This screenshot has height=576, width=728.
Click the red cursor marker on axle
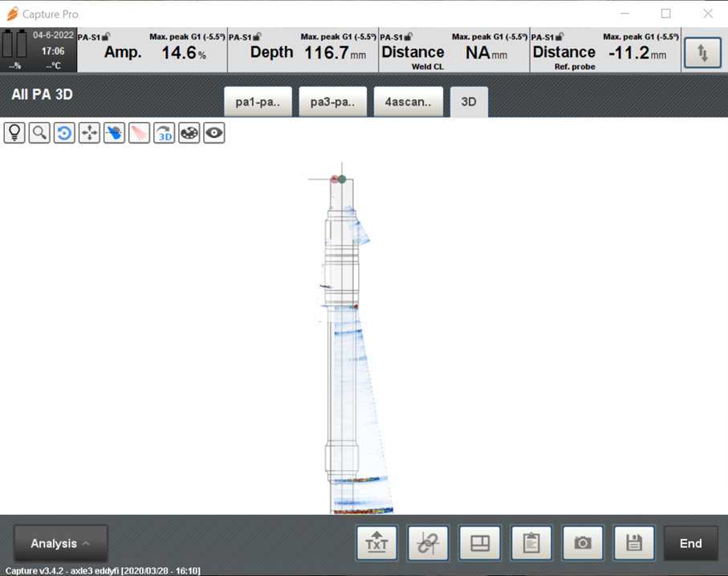[x=334, y=179]
